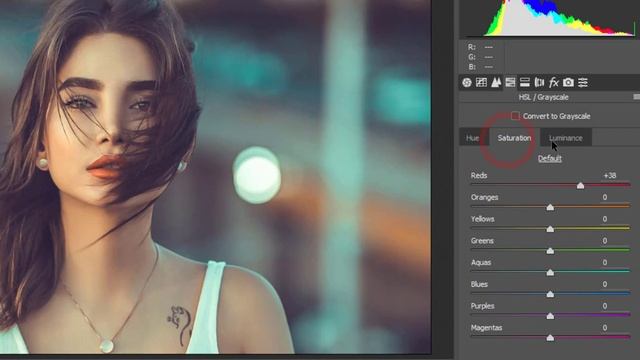Click the Reds value field +38
This screenshot has width=640, height=360.
pos(609,176)
